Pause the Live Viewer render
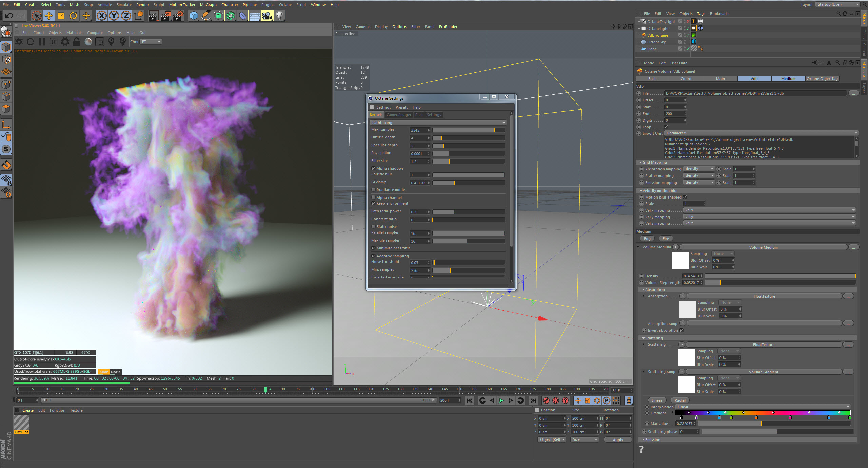 [42, 42]
